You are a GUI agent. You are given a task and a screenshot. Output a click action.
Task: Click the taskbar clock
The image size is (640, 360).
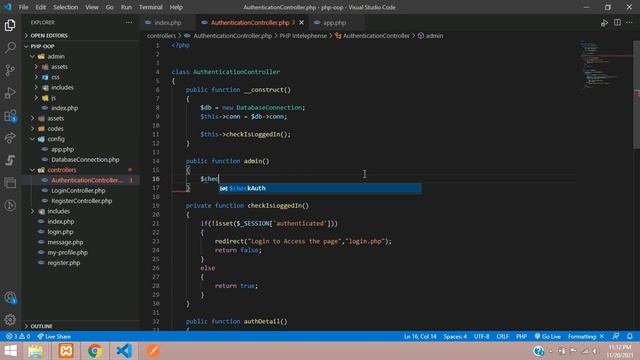click(x=620, y=351)
